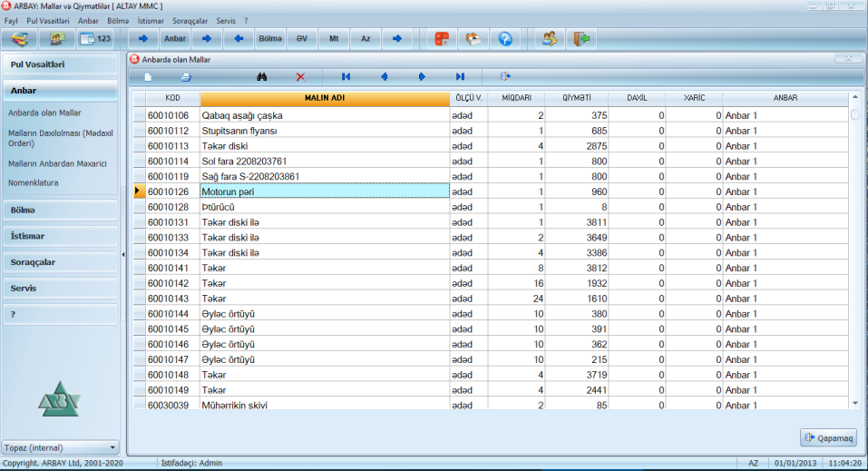Click the blue right arrow left of Anbar button
This screenshot has height=471, width=868.
pos(142,39)
